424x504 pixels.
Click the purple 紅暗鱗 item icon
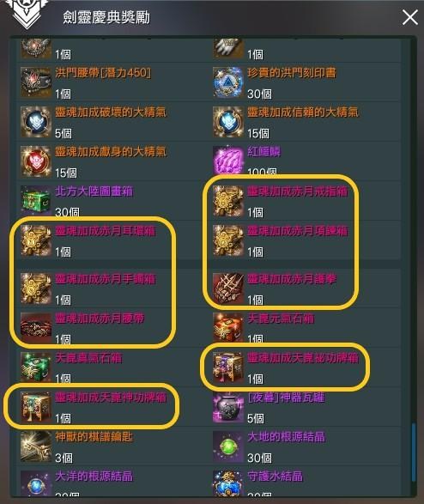pos(228,161)
